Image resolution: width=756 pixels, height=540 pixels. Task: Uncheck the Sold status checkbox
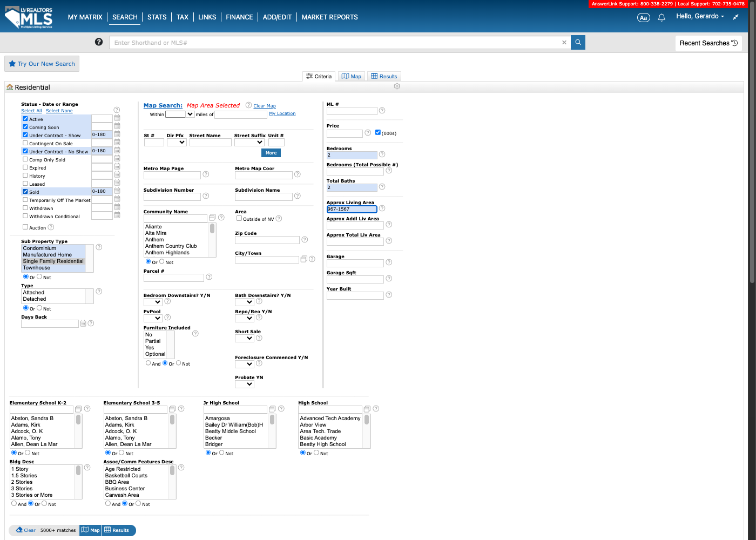25,191
